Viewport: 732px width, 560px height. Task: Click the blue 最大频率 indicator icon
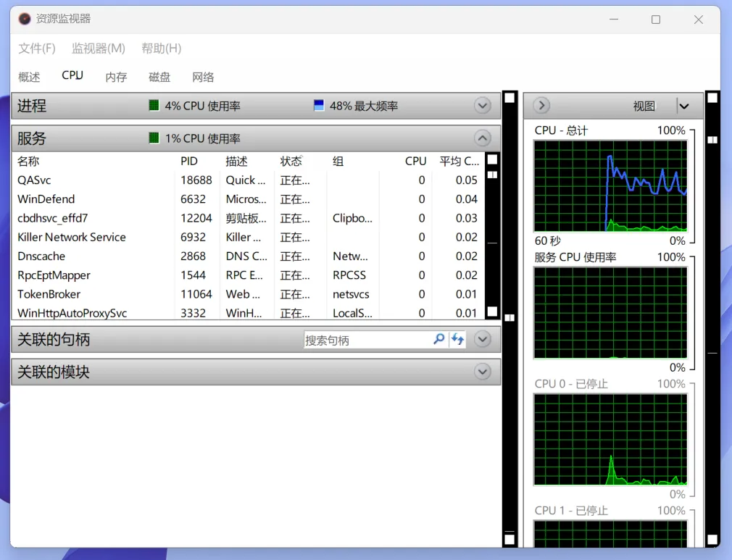pyautogui.click(x=318, y=106)
